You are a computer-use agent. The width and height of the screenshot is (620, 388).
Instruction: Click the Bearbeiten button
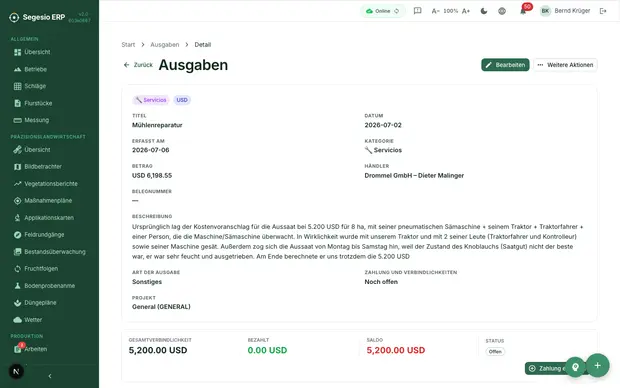(x=505, y=65)
